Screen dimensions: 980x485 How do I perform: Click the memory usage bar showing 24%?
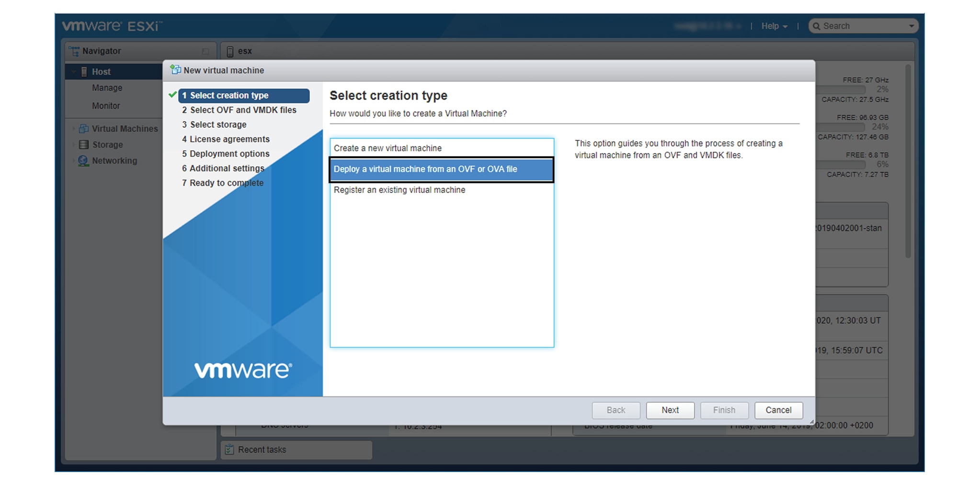click(x=841, y=127)
